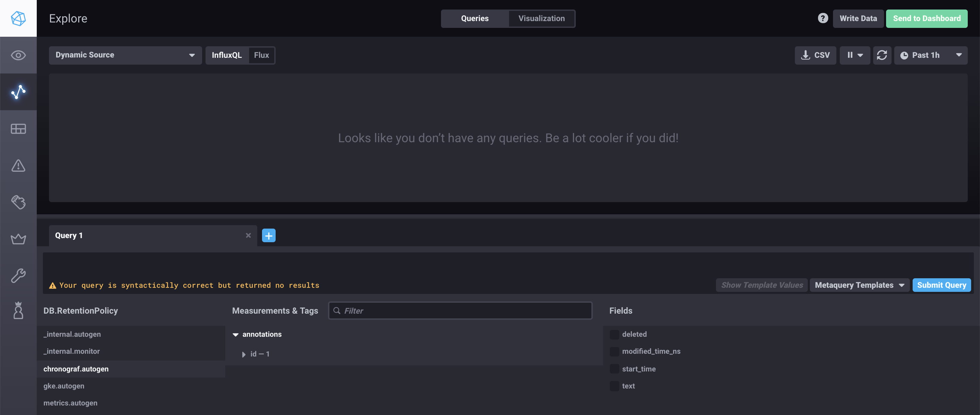This screenshot has height=415, width=980.
Task: Add a new query with plus button
Action: point(268,235)
